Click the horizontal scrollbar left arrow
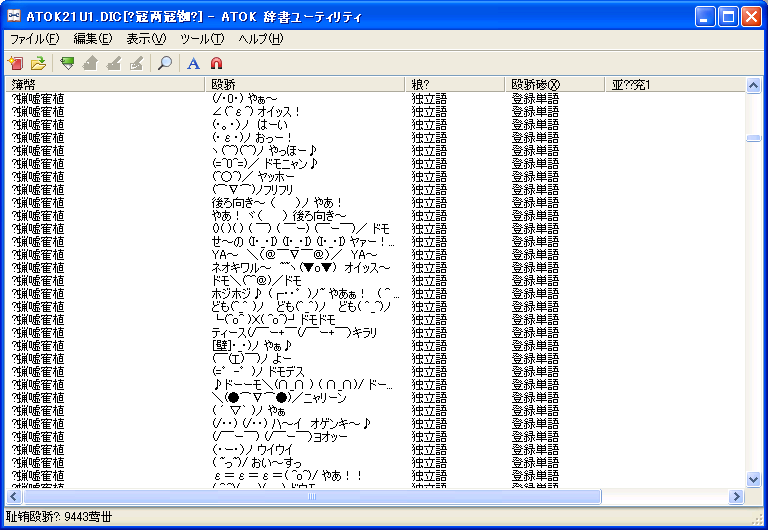This screenshot has height=530, width=768. pos(14,497)
